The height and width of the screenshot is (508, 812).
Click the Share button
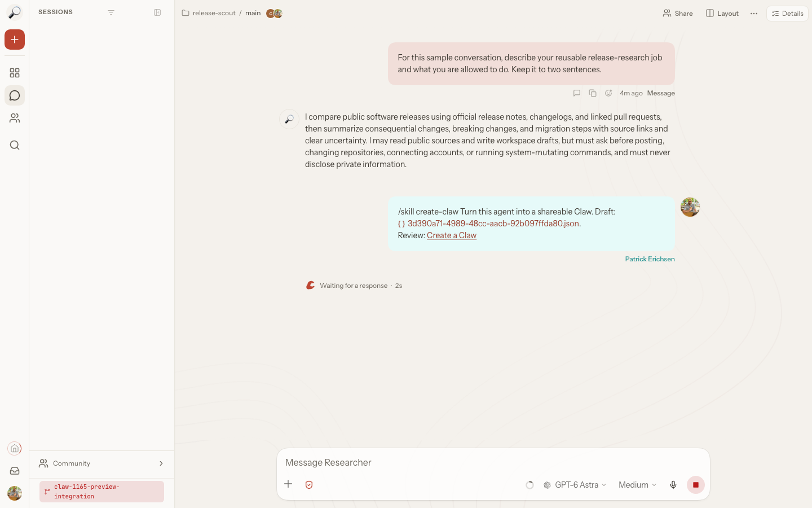click(678, 14)
